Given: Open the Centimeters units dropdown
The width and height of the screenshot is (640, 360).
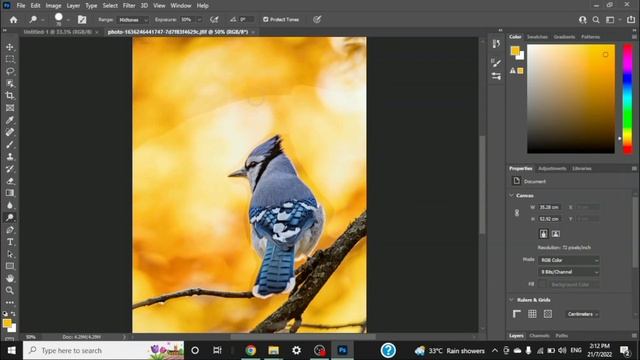Looking at the screenshot, I should pos(582,314).
